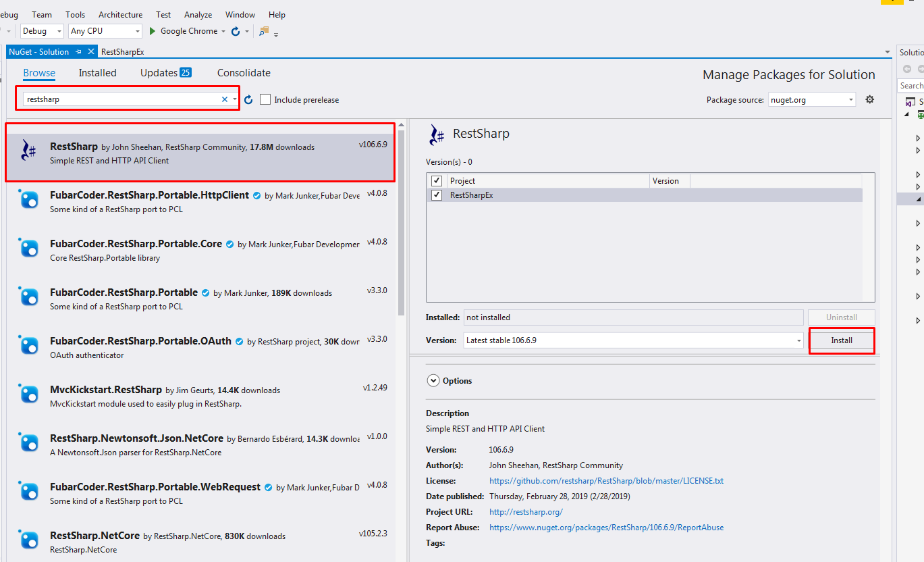Click the RestSharp.Newtonsoft.Json.NetCore package icon
This screenshot has height=562, width=924.
29,442
